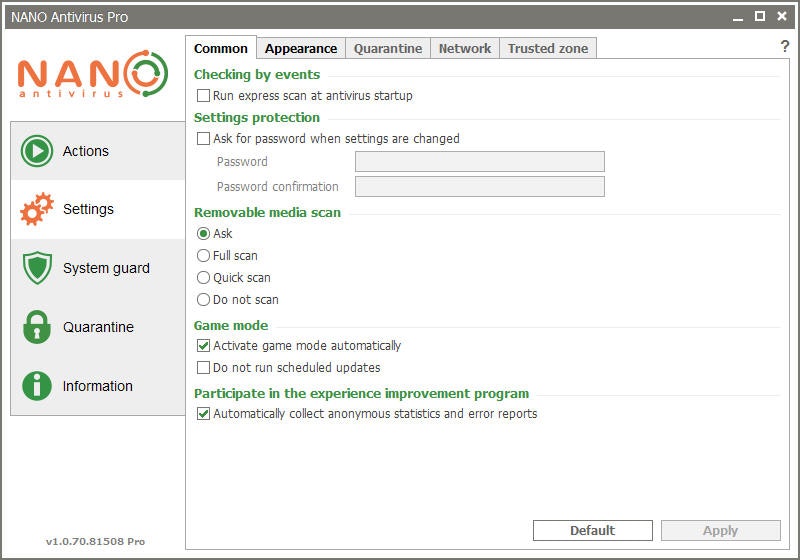Click the Default button
The height and width of the screenshot is (560, 800).
pos(592,530)
